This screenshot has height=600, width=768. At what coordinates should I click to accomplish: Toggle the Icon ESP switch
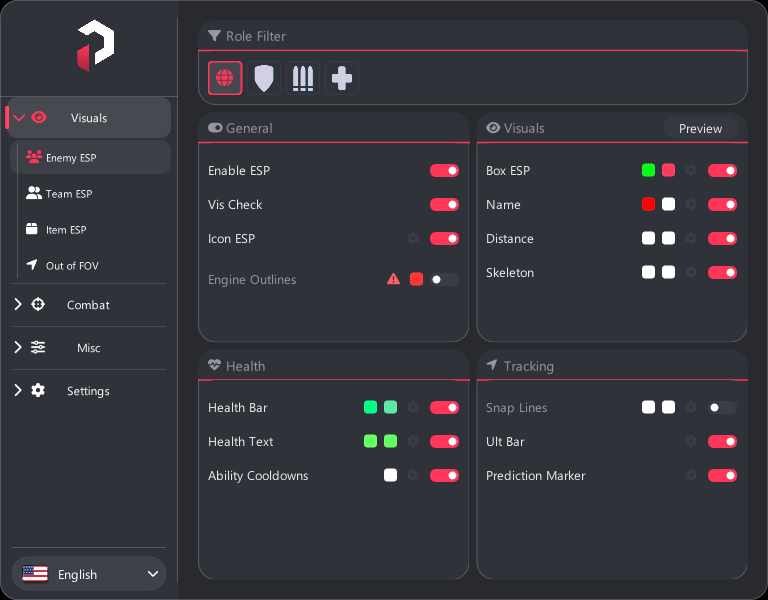(444, 239)
